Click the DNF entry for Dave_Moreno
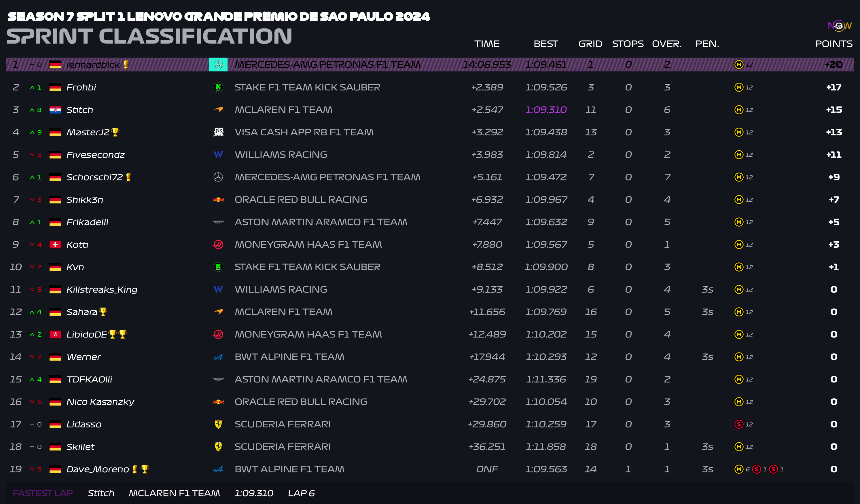This screenshot has height=504, width=860. click(487, 469)
